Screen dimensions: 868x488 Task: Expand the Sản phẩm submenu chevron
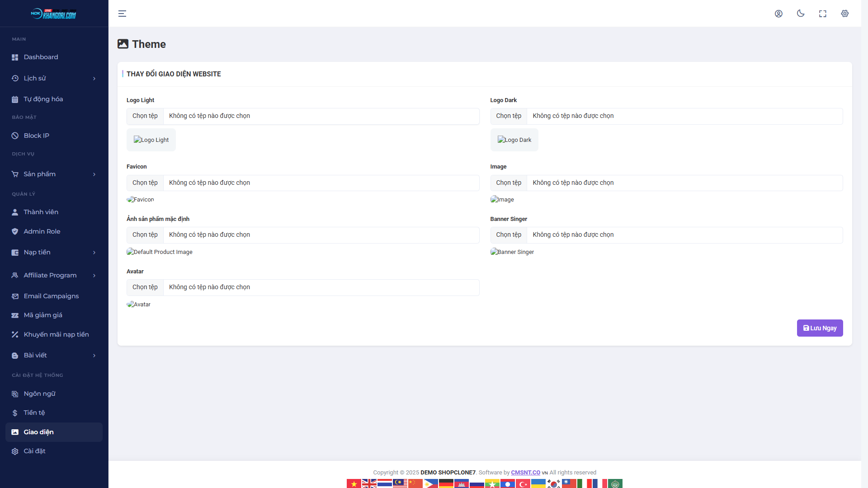coord(94,174)
